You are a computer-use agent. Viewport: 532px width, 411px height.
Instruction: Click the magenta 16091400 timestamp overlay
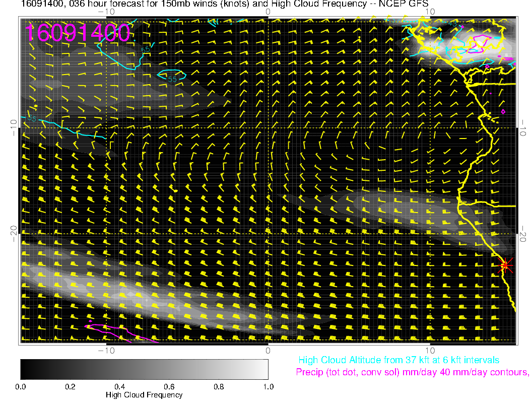(79, 33)
